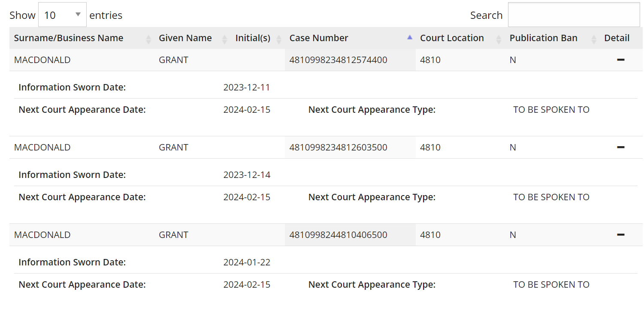Click into the Search input field

pos(574,15)
